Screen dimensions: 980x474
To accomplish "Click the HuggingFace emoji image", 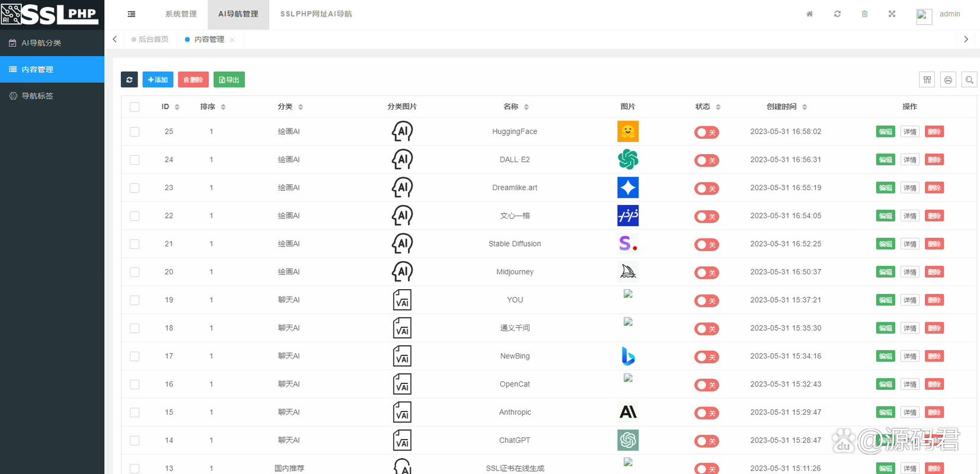I will point(628,131).
